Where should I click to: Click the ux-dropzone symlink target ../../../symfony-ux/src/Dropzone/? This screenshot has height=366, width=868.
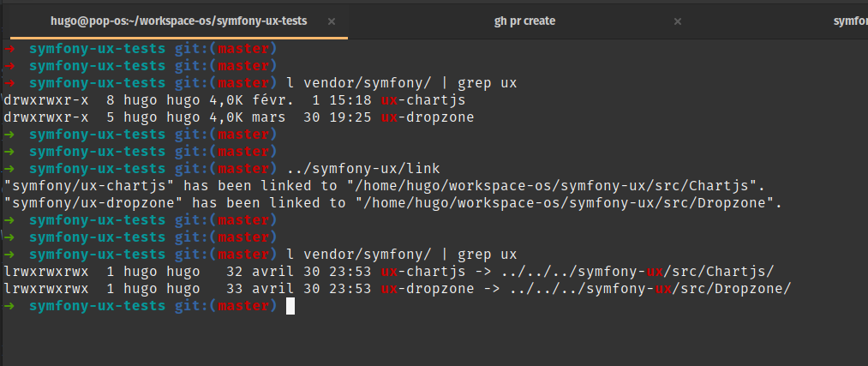[650, 289]
